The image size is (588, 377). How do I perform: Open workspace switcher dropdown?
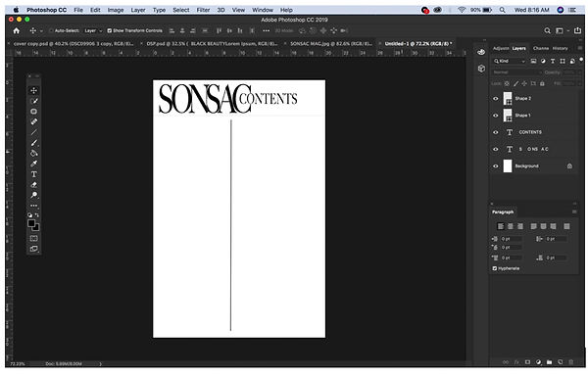point(562,30)
